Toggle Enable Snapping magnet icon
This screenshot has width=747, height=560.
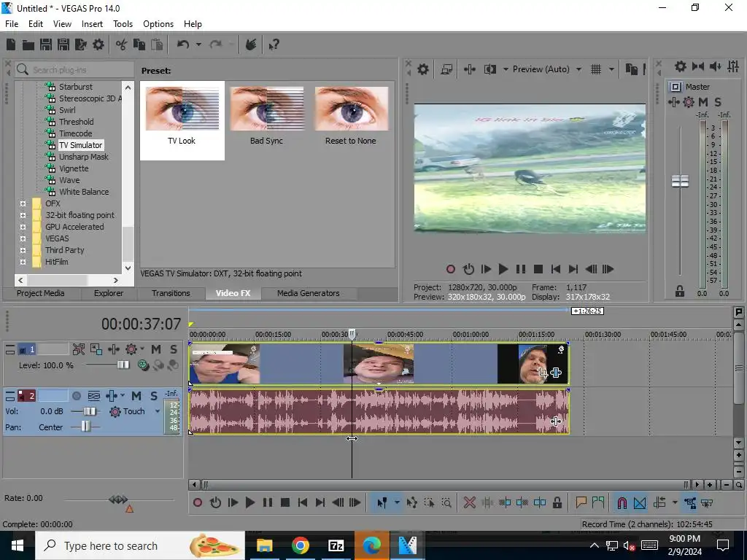622,502
